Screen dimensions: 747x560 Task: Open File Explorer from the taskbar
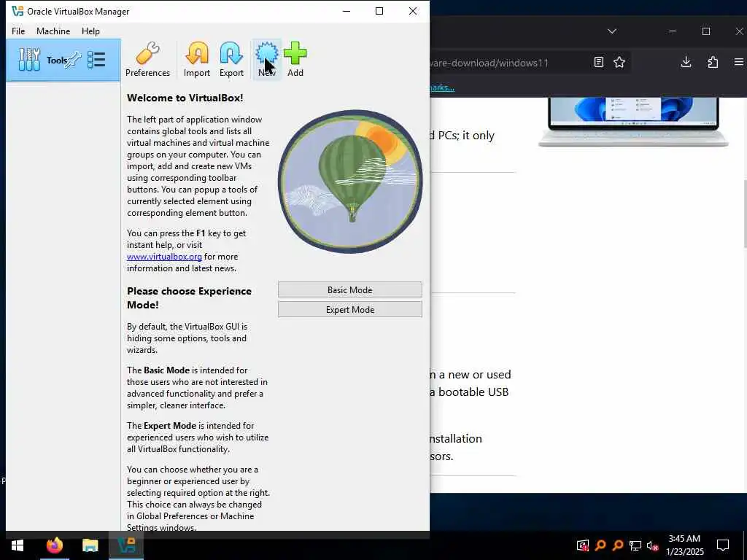[90, 545]
